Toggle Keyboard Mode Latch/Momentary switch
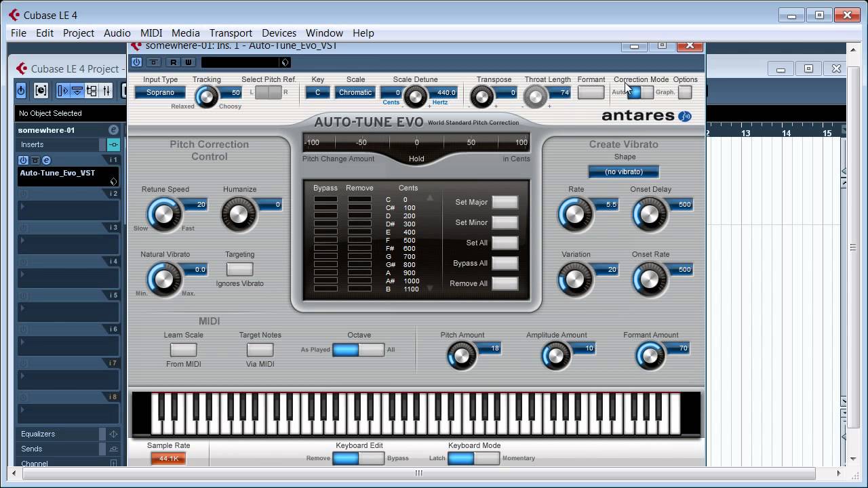This screenshot has height=488, width=868. 473,458
